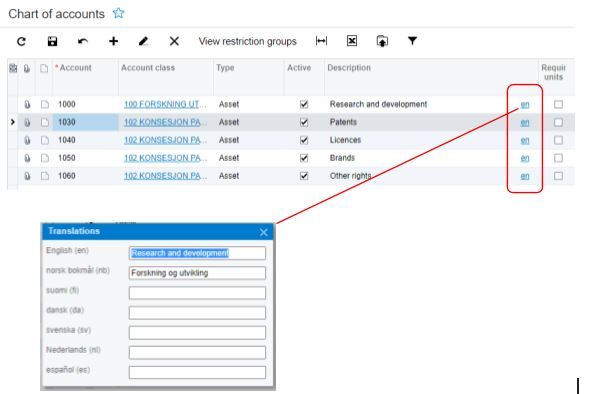
Task: Mark Chart of accounts as favorite star
Action: pyautogui.click(x=119, y=14)
